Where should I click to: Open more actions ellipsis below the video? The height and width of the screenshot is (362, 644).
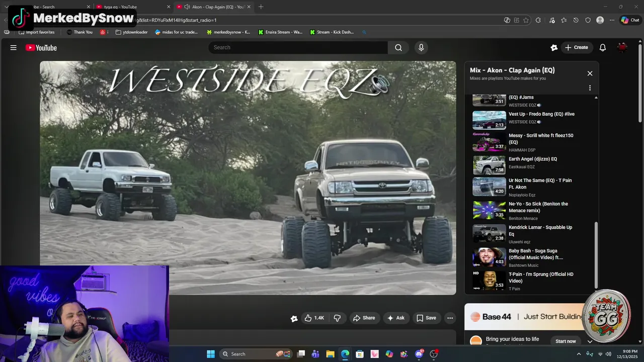[x=450, y=318]
